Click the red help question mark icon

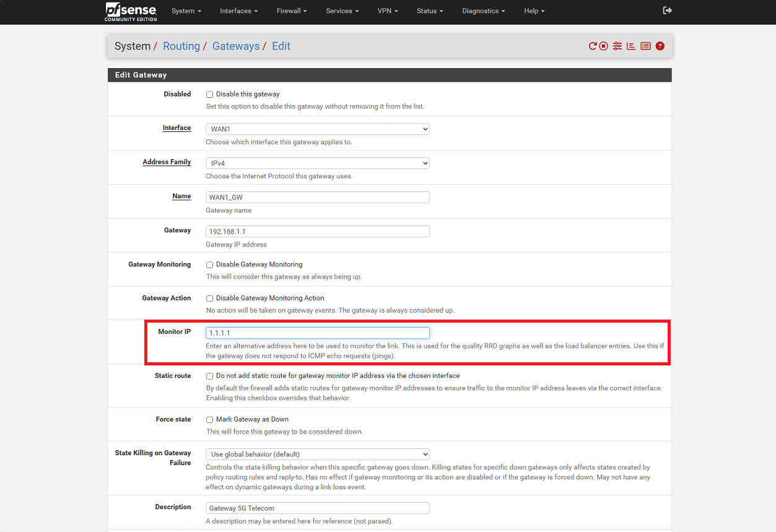(x=660, y=46)
